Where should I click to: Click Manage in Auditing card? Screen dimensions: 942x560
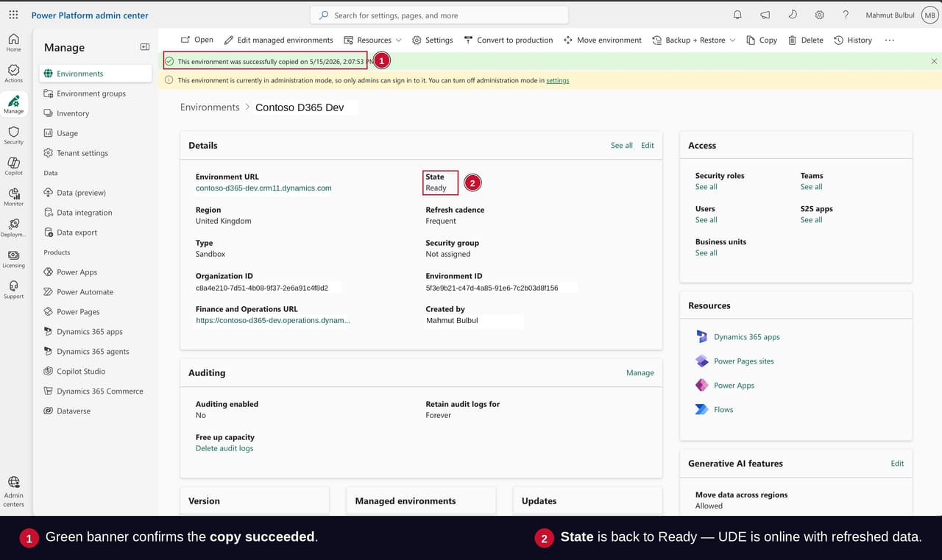pyautogui.click(x=640, y=373)
